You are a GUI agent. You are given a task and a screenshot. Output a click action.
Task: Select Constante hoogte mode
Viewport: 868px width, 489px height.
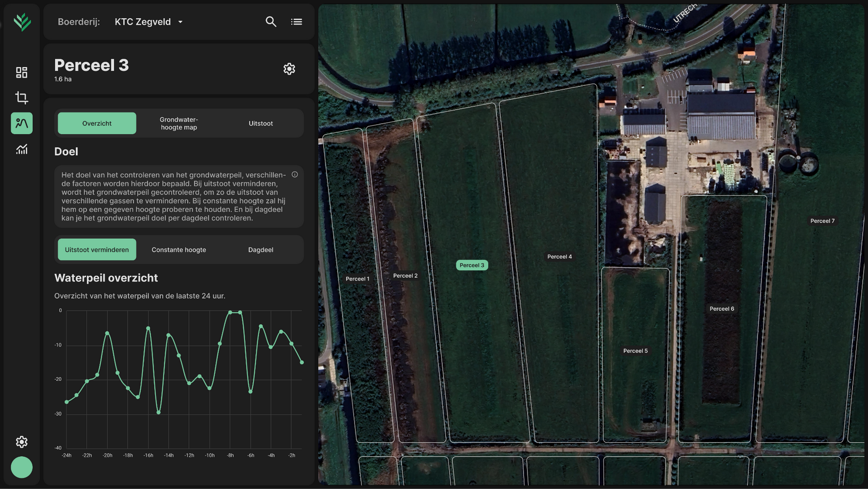(179, 250)
